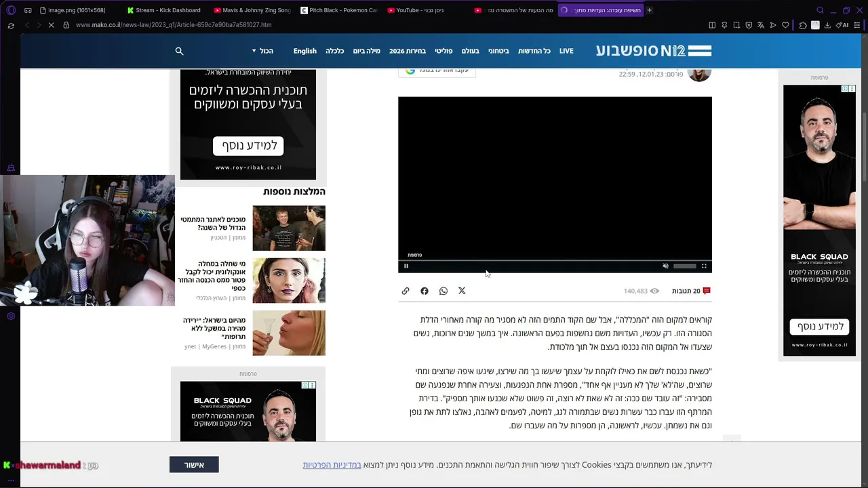The height and width of the screenshot is (488, 868).
Task: Open the browser downloads panel
Action: [828, 25]
